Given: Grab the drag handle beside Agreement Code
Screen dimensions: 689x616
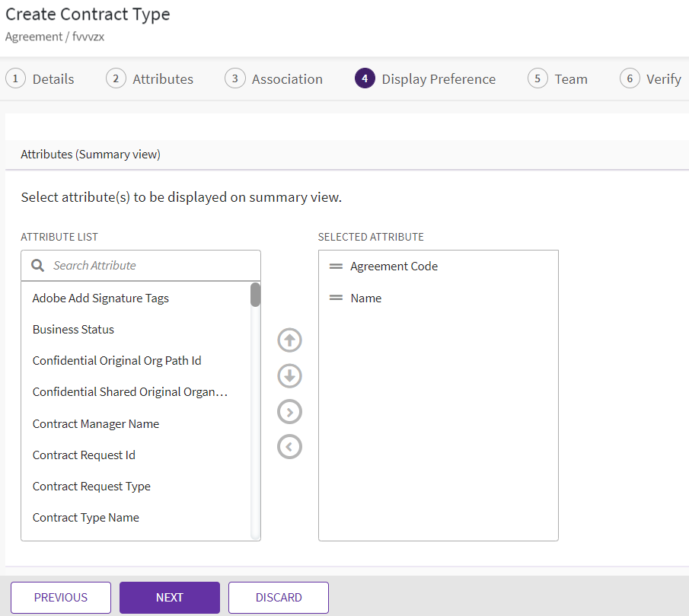Looking at the screenshot, I should click(x=336, y=267).
